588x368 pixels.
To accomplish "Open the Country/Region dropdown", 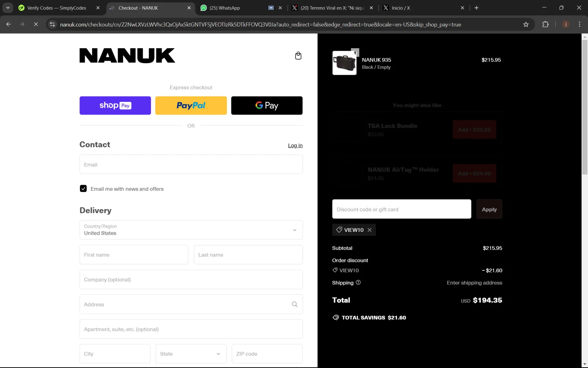I will pos(191,230).
